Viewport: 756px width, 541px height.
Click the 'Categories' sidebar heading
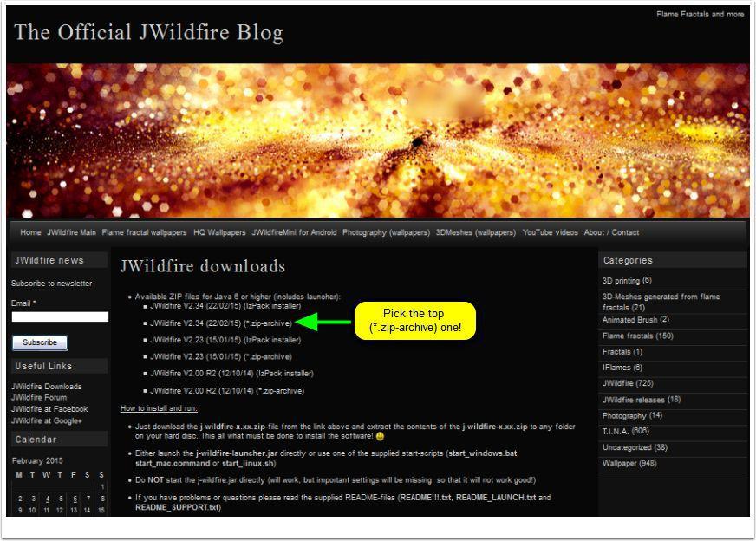(628, 260)
